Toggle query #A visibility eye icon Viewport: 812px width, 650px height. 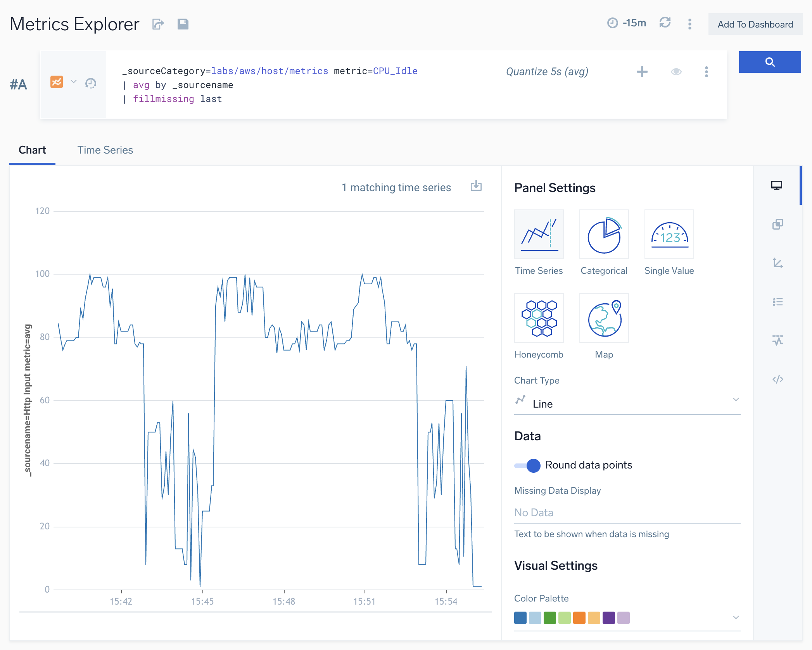pyautogui.click(x=676, y=72)
